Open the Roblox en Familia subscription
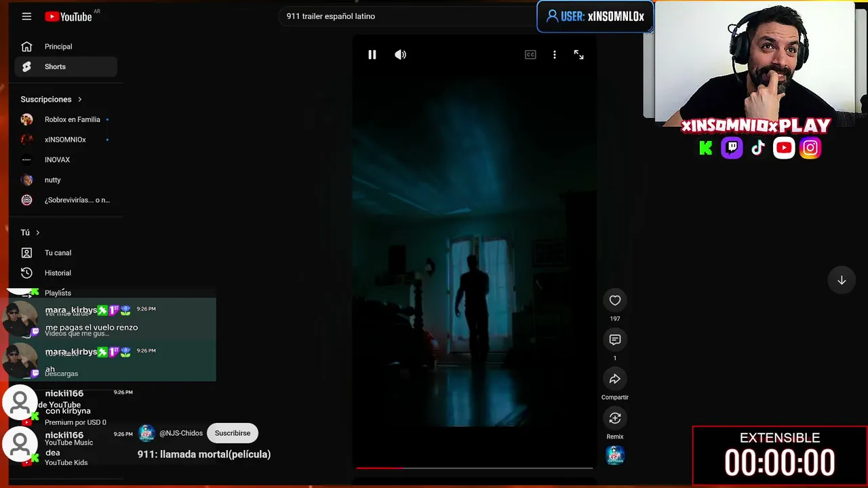The image size is (868, 488). click(x=66, y=120)
